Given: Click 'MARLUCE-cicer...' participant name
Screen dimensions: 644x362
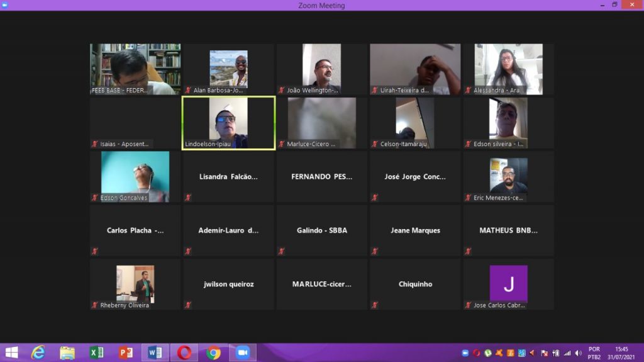Looking at the screenshot, I should 321,284.
